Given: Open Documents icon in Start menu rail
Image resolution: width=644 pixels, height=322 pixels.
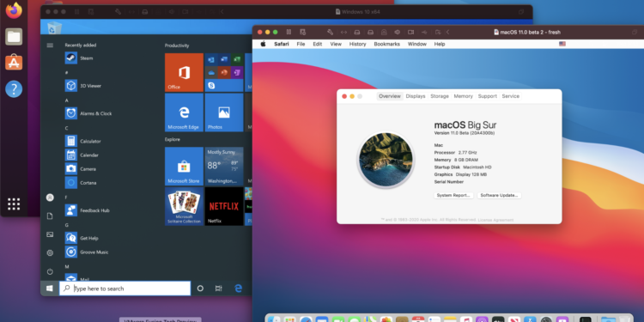Looking at the screenshot, I should click(50, 216).
